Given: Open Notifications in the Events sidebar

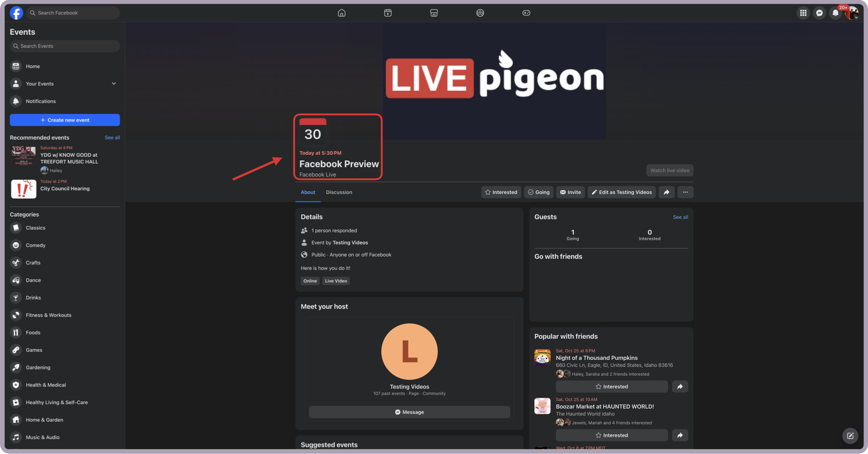Looking at the screenshot, I should 65,101.
